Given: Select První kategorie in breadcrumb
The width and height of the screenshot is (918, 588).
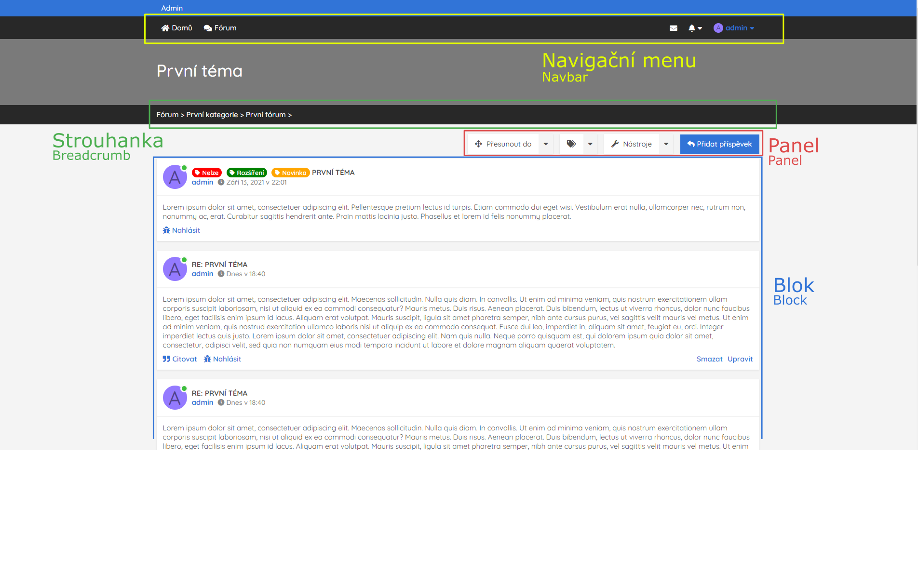Looking at the screenshot, I should tap(212, 115).
